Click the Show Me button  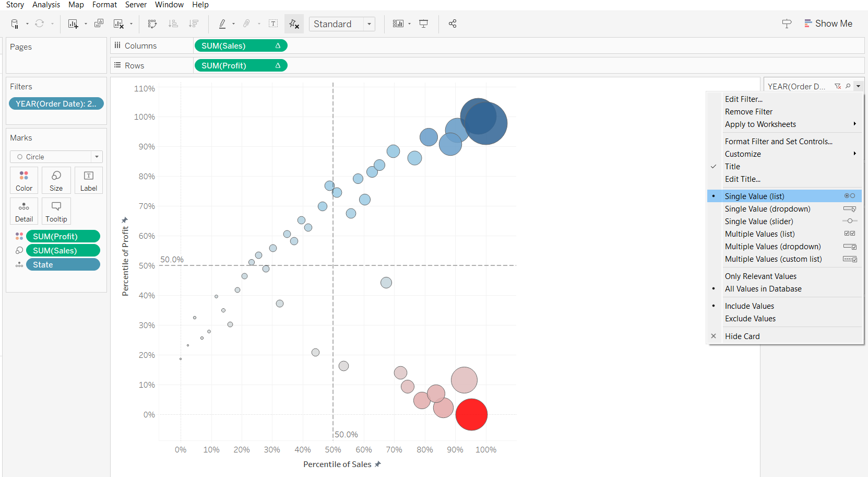coord(828,24)
